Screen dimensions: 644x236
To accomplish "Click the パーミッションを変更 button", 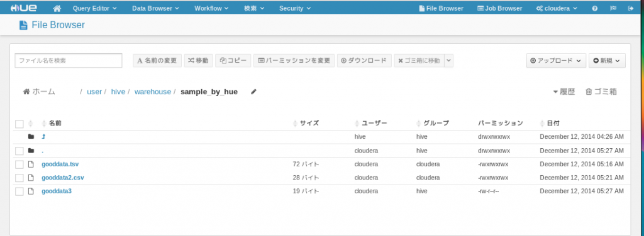I will click(x=294, y=61).
